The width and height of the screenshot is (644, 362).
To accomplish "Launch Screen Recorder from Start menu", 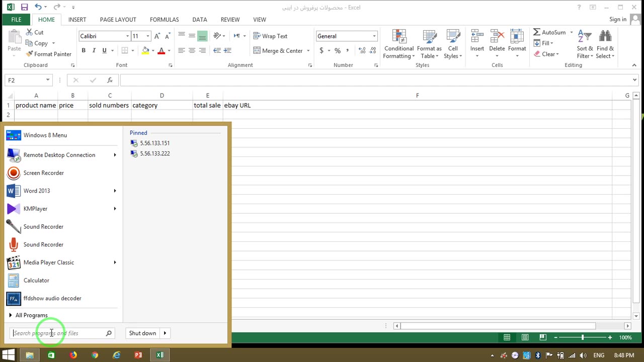I will tap(63, 173).
